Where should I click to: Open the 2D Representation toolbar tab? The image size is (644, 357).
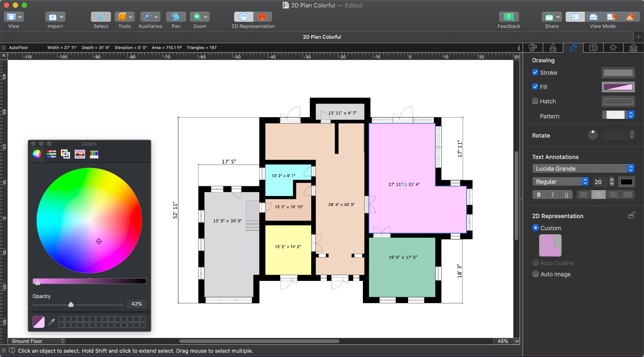click(x=244, y=17)
